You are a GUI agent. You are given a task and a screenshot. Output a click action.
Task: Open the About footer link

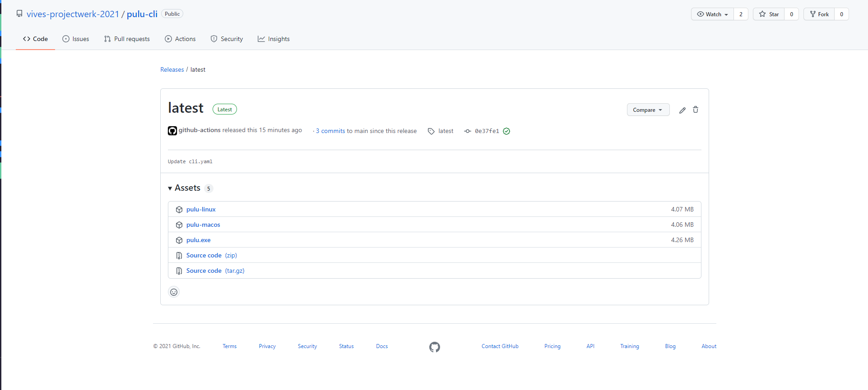click(709, 346)
